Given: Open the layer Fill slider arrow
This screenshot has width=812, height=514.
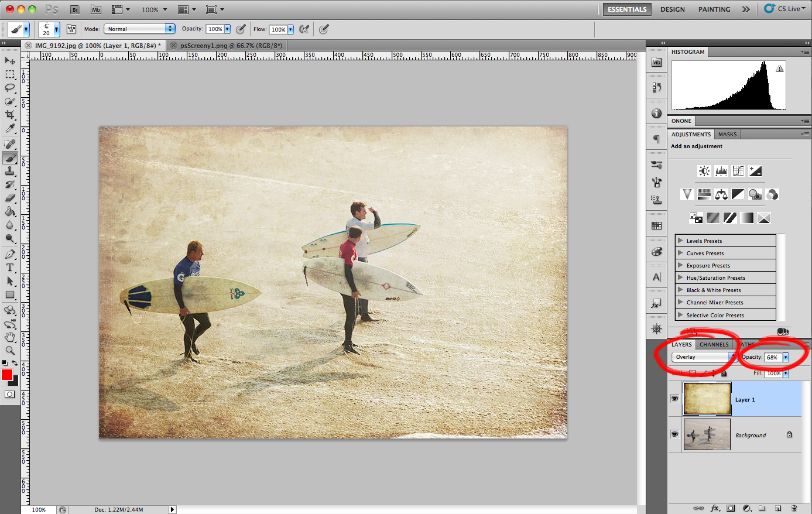Looking at the screenshot, I should click(786, 373).
